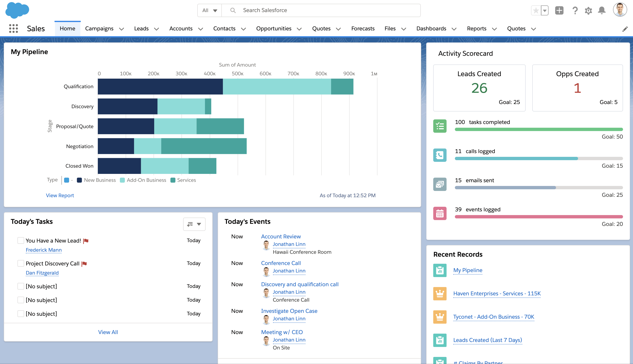Click the global actions plus icon
Viewport: 633px width, 364px height.
[559, 10]
